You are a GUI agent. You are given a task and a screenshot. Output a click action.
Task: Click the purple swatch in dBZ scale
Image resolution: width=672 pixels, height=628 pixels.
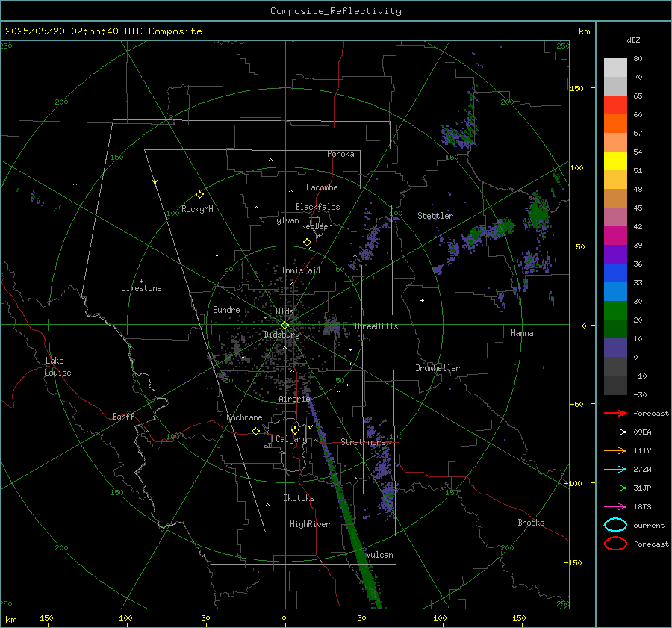point(615,255)
